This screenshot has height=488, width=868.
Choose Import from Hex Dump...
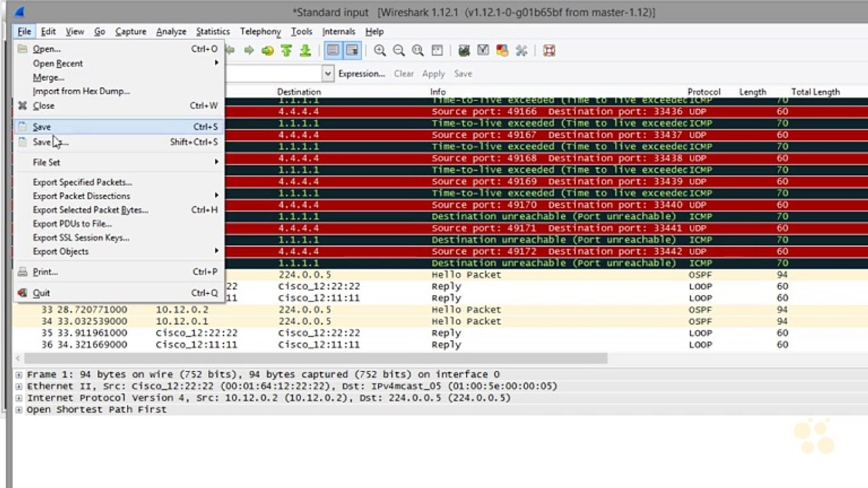[x=118, y=91]
